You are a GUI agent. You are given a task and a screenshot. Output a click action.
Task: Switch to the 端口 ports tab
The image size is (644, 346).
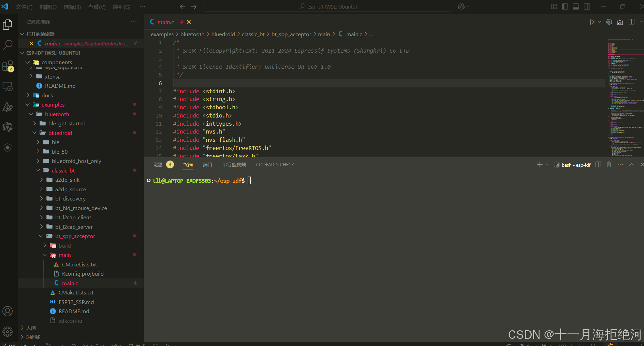[x=207, y=165]
